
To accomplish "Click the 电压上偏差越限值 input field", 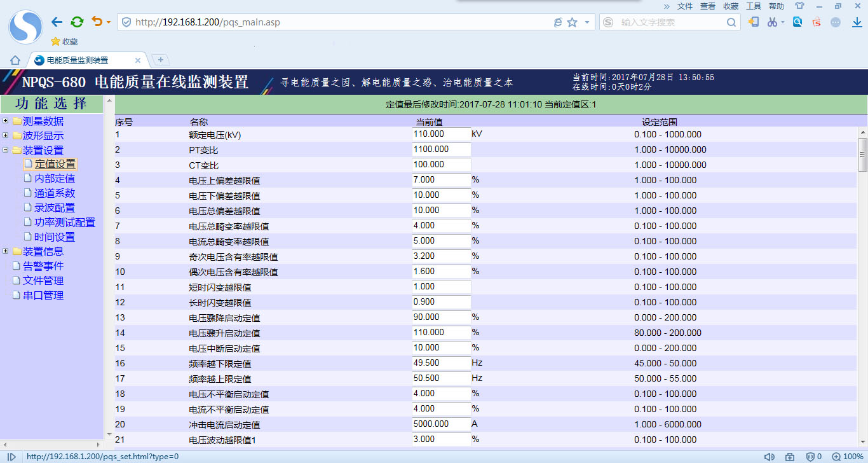I will coord(441,180).
